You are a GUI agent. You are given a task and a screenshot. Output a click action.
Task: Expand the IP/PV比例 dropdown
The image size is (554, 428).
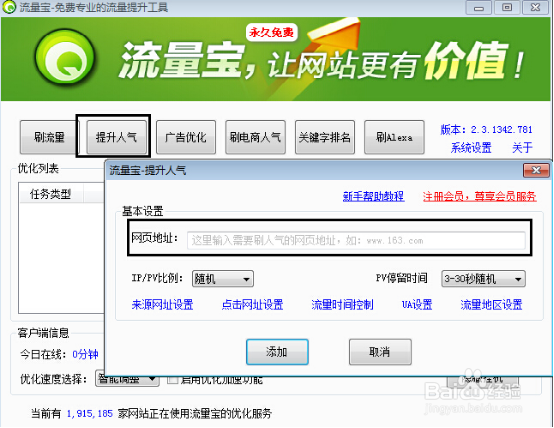tap(223, 279)
